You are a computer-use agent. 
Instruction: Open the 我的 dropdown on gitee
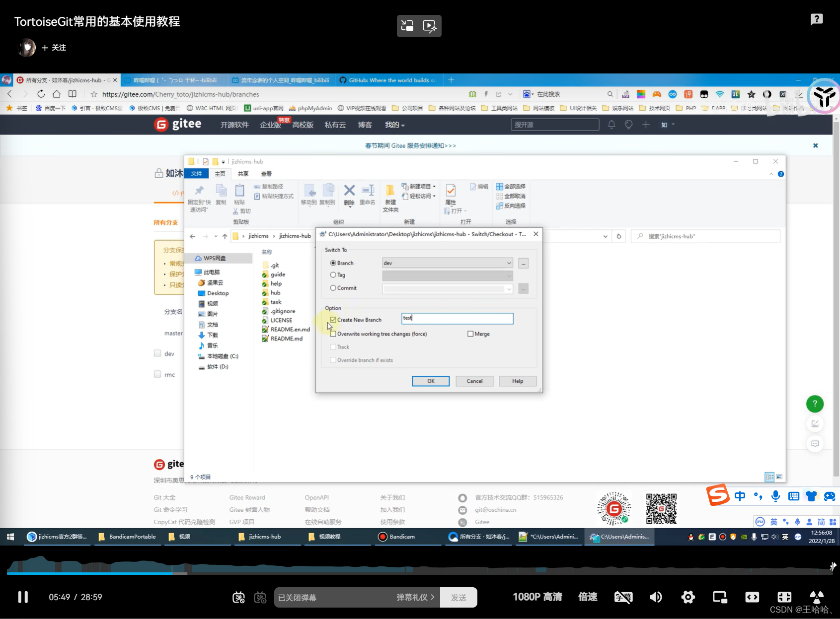tap(394, 125)
